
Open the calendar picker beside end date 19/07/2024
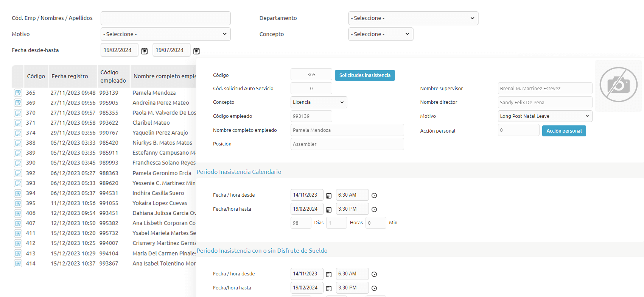196,51
